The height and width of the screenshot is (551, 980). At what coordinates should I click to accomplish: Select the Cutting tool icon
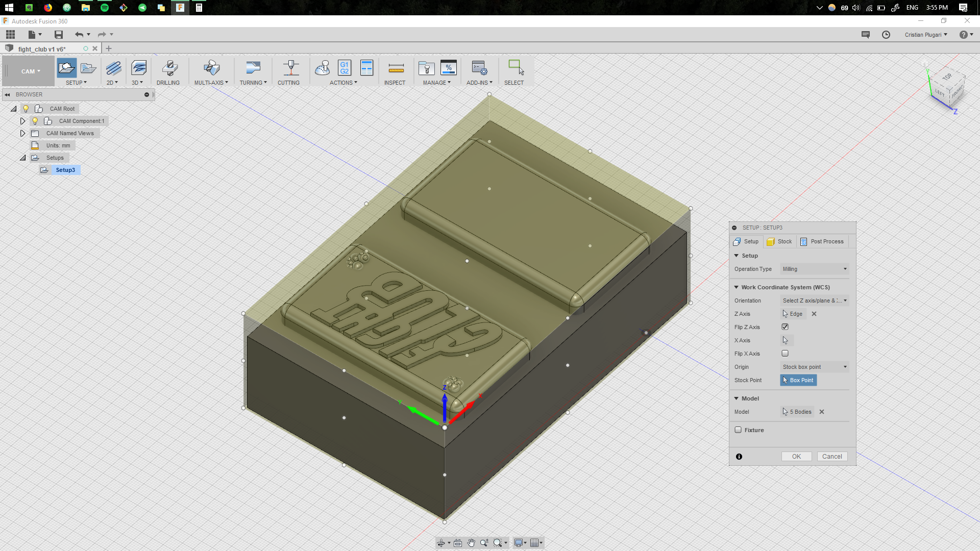[x=291, y=68]
